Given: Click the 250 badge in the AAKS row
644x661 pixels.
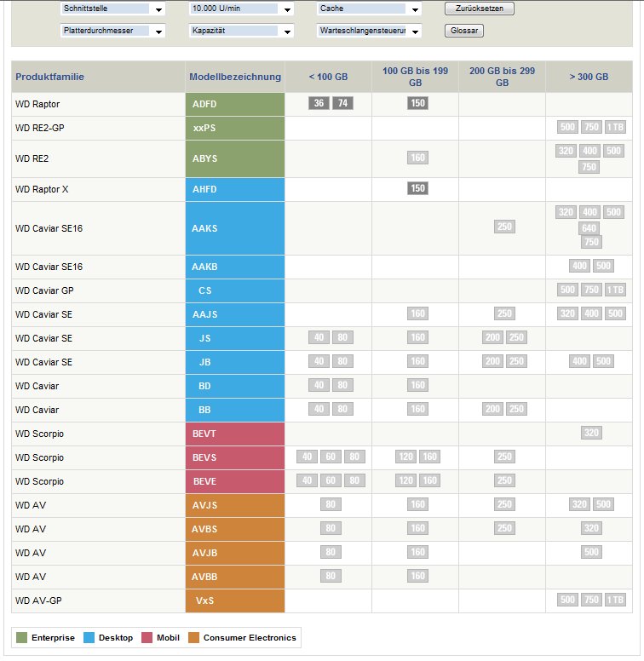Looking at the screenshot, I should point(504,227).
